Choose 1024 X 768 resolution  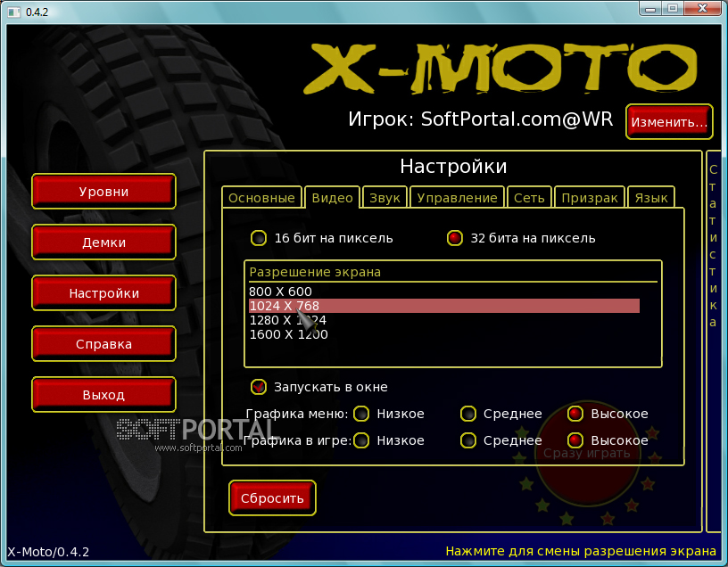(444, 306)
